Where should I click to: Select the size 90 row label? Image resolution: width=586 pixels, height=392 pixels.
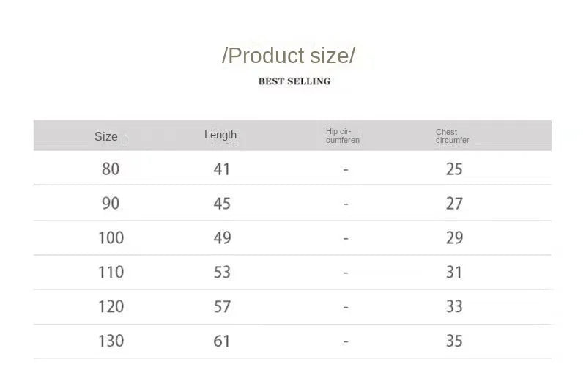point(111,203)
